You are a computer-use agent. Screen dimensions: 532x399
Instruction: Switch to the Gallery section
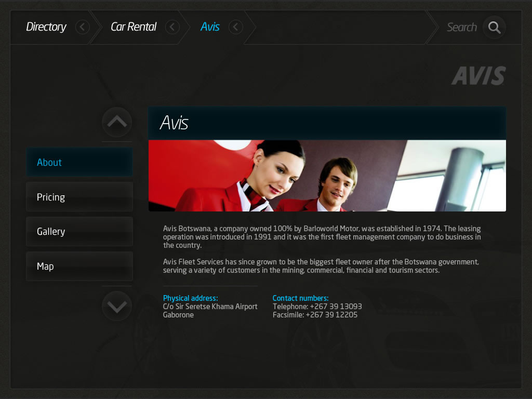pyautogui.click(x=79, y=232)
